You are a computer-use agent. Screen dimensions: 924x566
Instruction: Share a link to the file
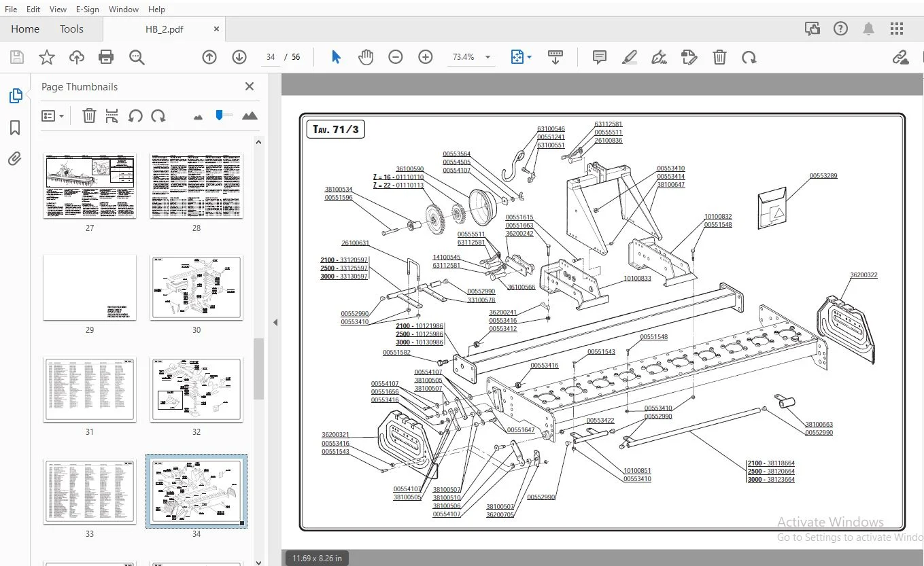click(x=901, y=57)
